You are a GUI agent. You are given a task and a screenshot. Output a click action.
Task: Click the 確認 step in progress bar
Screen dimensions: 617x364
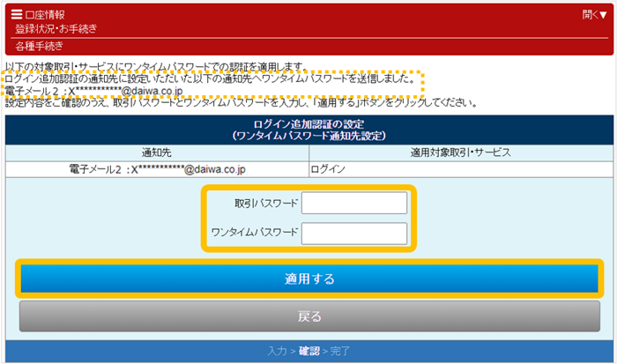pos(308,351)
